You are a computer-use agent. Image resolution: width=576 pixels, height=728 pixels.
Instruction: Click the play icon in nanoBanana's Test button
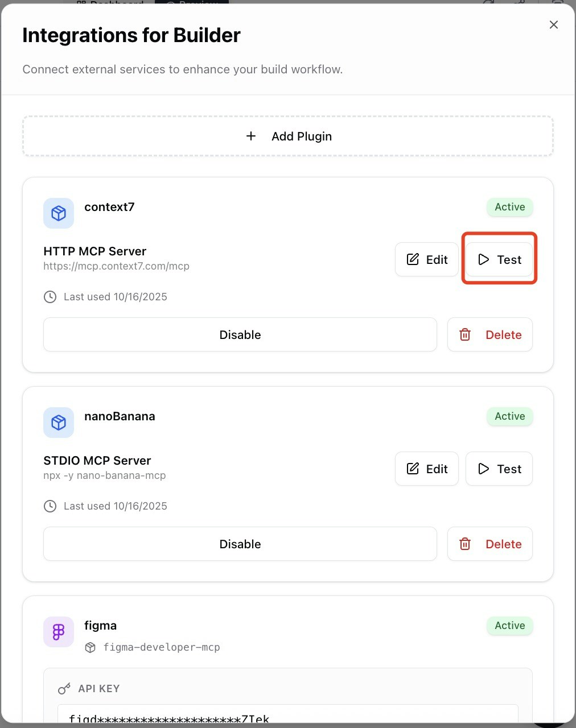click(x=484, y=469)
